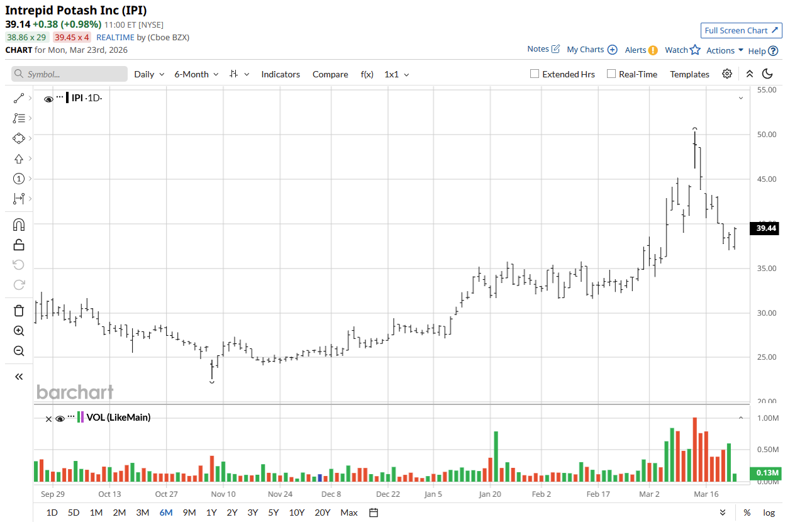The width and height of the screenshot is (790, 532).
Task: View Alerts warning icon
Action: click(x=654, y=50)
